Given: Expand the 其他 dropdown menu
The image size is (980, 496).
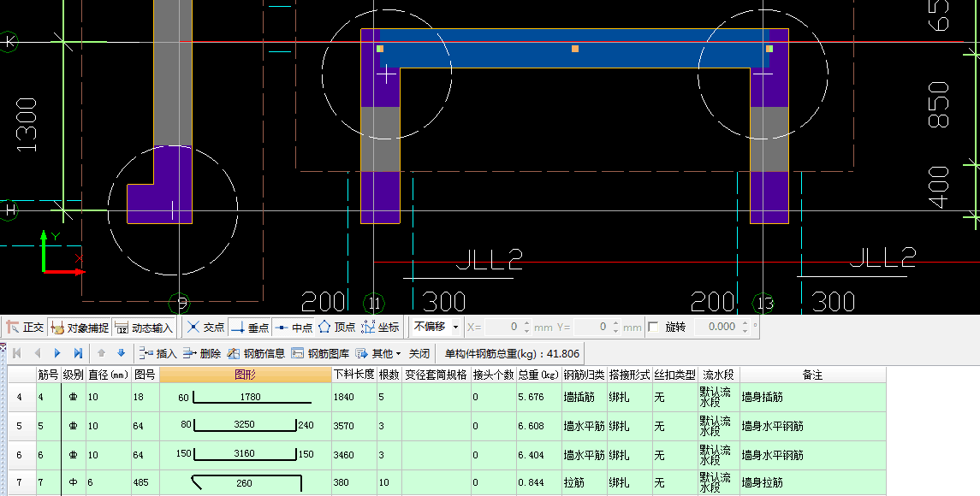Looking at the screenshot, I should [x=379, y=353].
